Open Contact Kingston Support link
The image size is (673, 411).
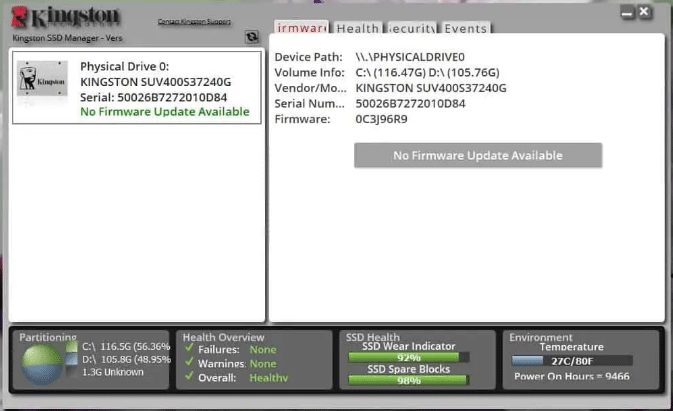point(194,21)
